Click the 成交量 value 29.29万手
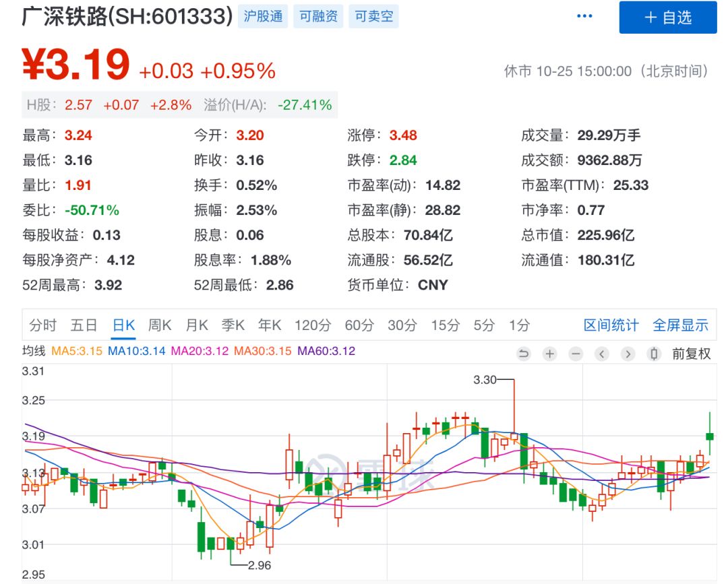 tap(609, 135)
